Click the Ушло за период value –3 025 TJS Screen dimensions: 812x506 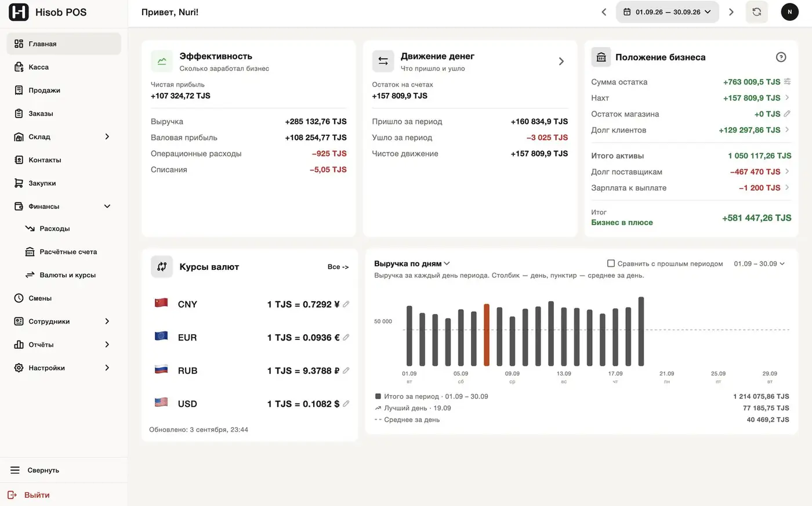click(x=547, y=138)
